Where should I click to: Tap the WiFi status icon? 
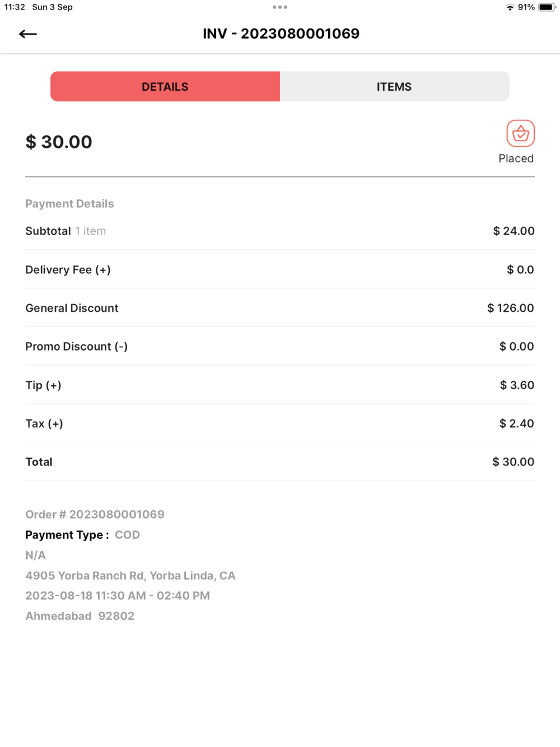[510, 7]
